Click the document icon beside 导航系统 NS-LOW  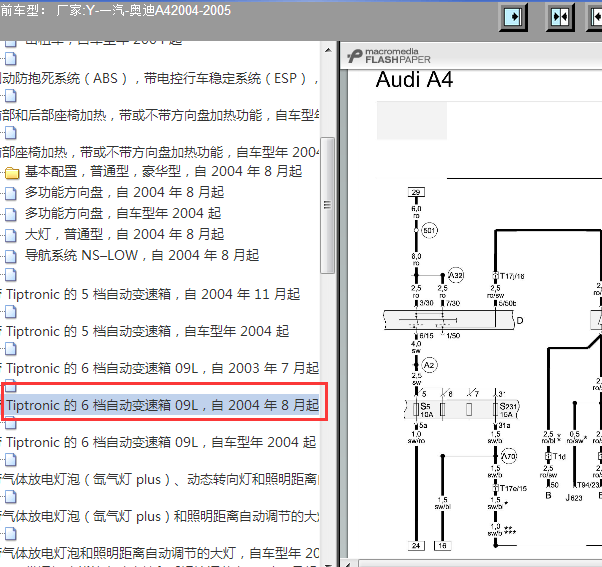point(11,256)
